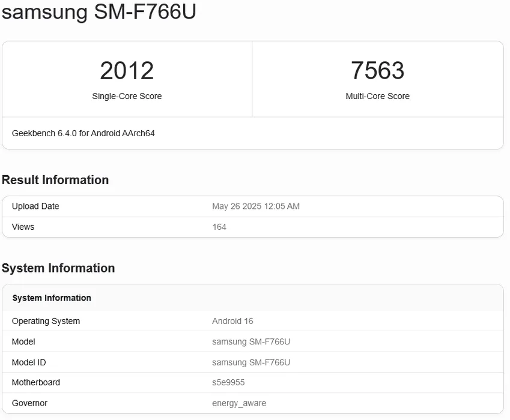Select the 7563 multi-core score number
Image resolution: width=510 pixels, height=420 pixels.
[x=378, y=70]
